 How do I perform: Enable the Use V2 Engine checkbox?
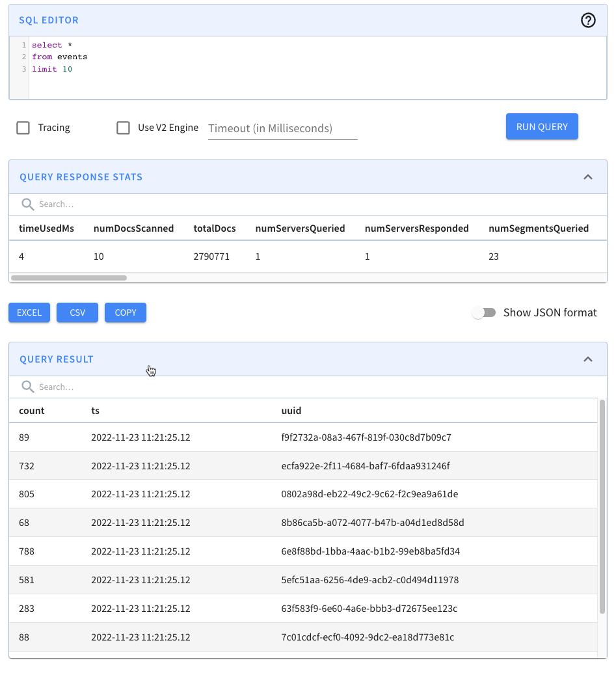point(123,128)
